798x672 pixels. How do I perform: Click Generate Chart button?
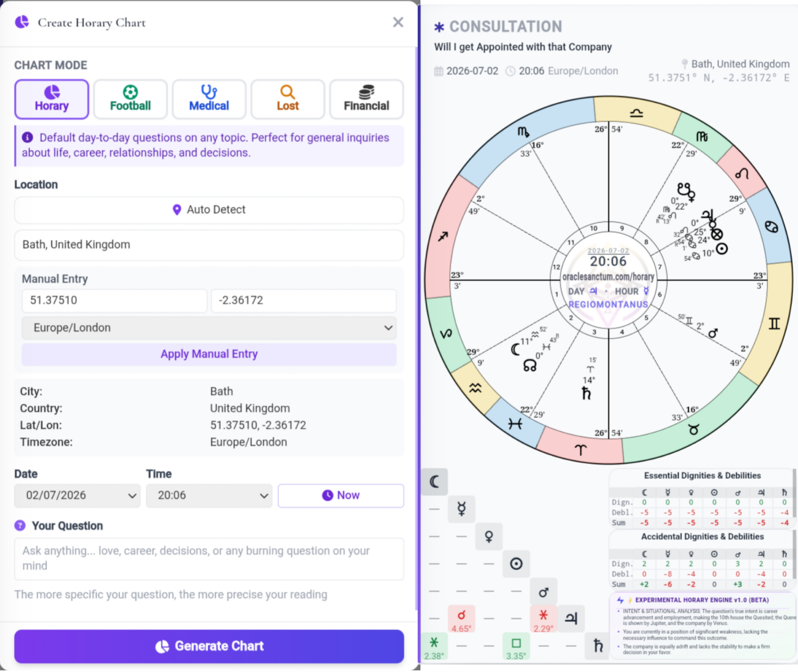click(209, 646)
